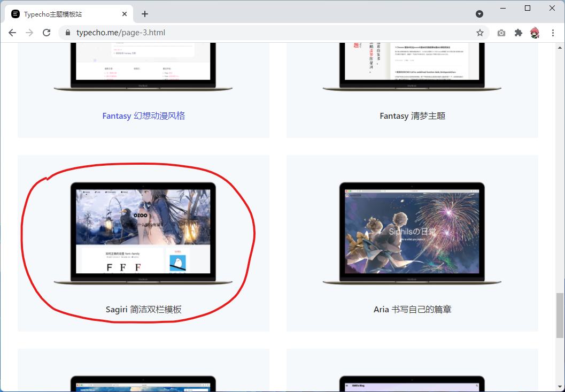
Task: Maximize the Chrome window
Action: 528,8
